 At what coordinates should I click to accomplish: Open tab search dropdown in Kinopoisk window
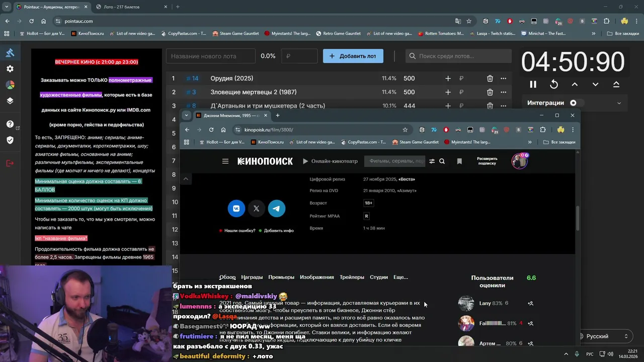186,115
